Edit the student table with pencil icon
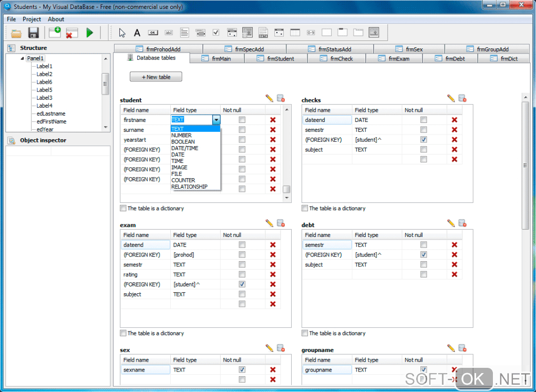Image resolution: width=536 pixels, height=392 pixels. click(270, 98)
